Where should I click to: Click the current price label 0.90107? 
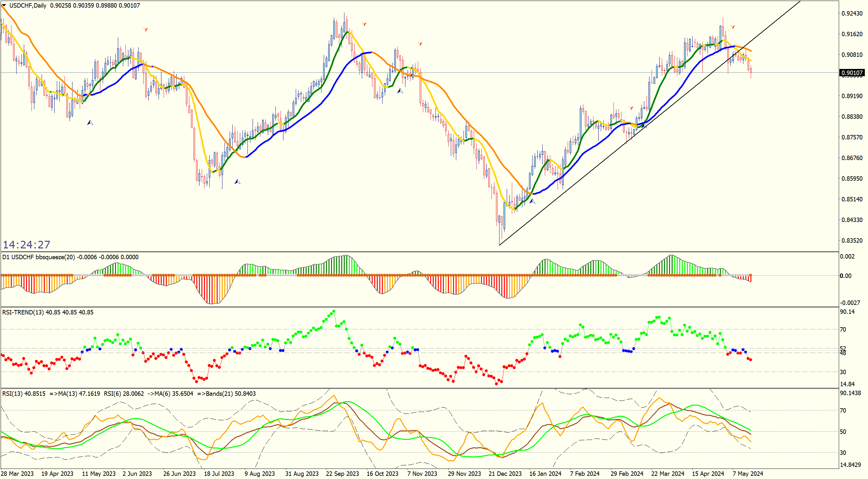(x=852, y=73)
